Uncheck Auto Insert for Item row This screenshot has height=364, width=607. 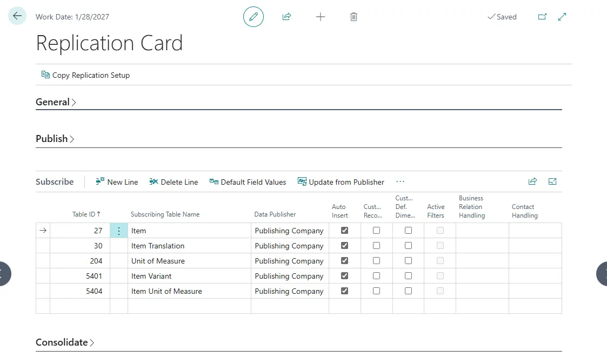[x=344, y=231]
